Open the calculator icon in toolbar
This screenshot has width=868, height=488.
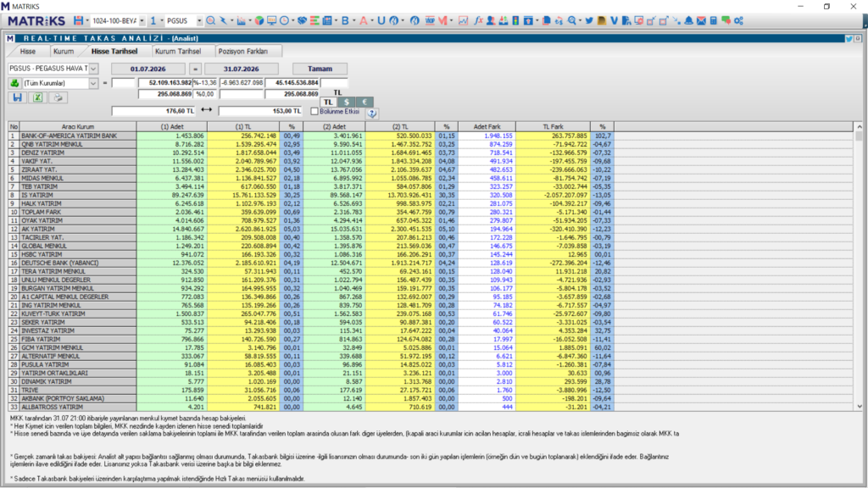(x=714, y=20)
